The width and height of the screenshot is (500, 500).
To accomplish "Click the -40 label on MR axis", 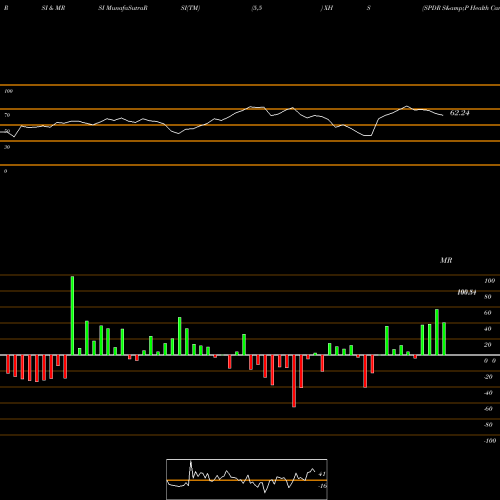I will pyautogui.click(x=488, y=393).
